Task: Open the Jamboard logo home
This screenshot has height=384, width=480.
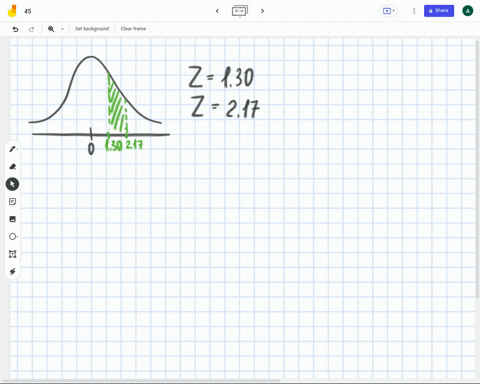Action: (12, 11)
